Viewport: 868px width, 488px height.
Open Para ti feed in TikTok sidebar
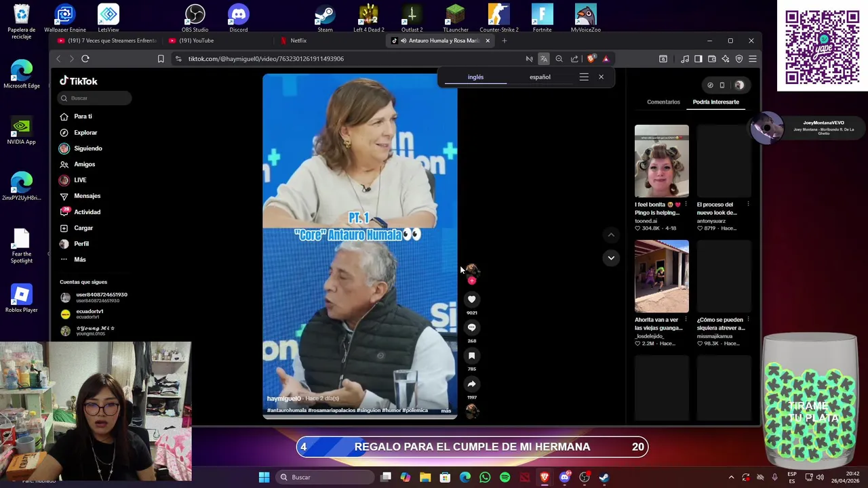click(83, 117)
